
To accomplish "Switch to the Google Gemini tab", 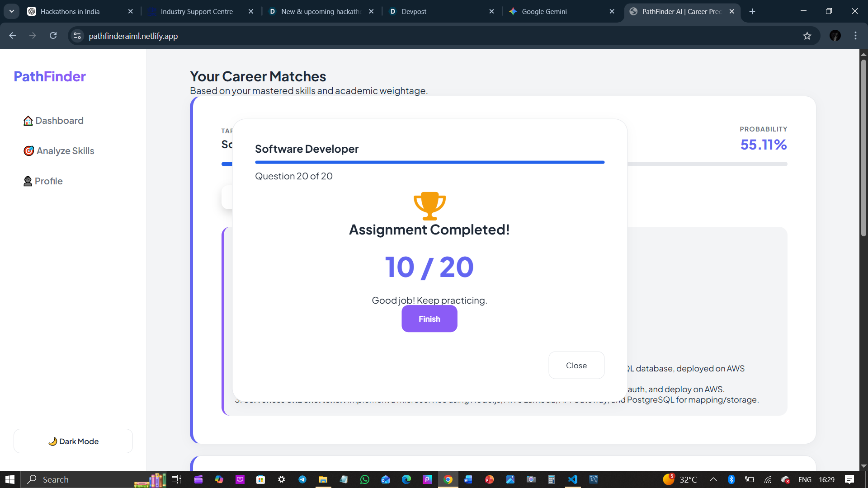I will tap(544, 11).
